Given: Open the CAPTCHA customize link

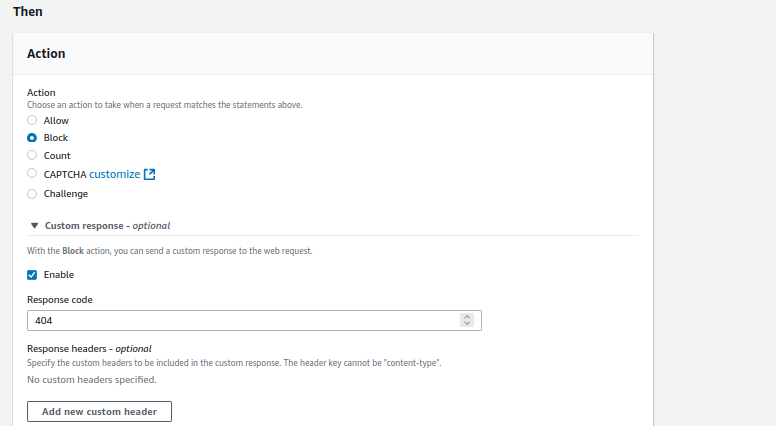Looking at the screenshot, I should pyautogui.click(x=114, y=174).
